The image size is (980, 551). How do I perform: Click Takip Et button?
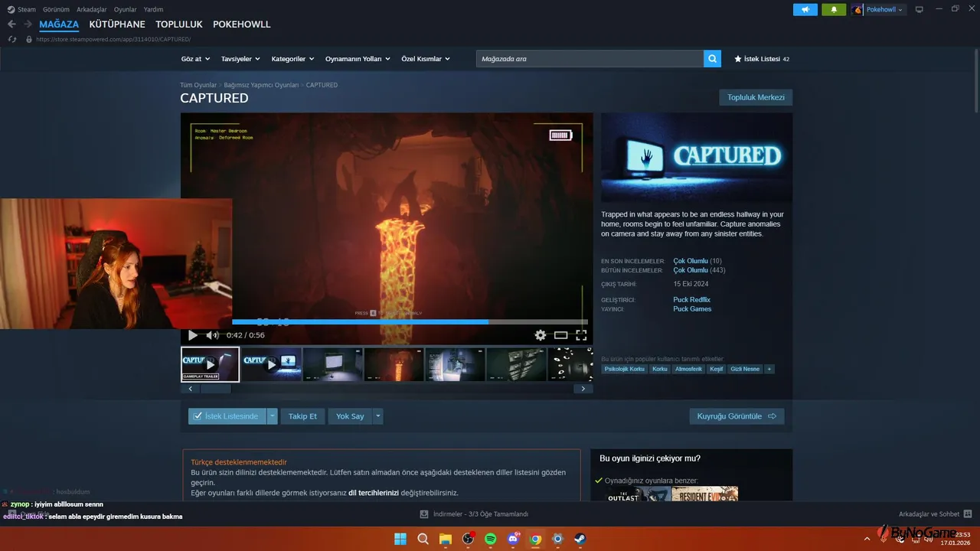point(302,416)
